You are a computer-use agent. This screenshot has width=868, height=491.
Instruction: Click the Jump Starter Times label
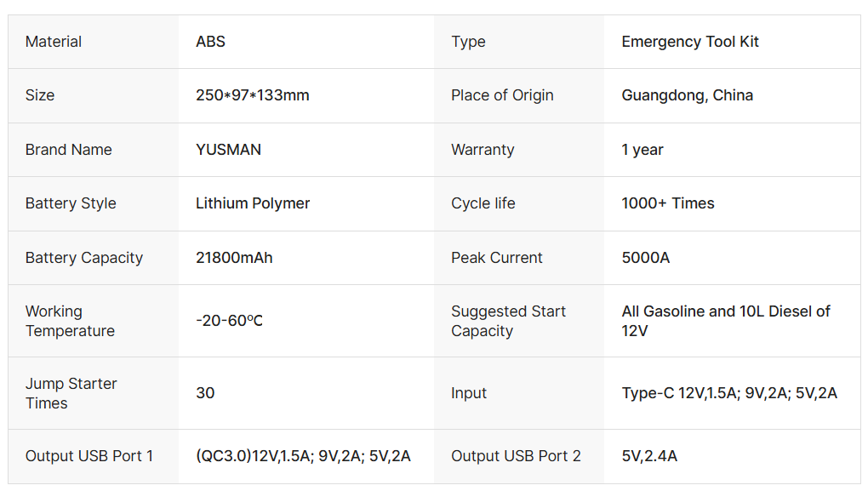tap(71, 393)
